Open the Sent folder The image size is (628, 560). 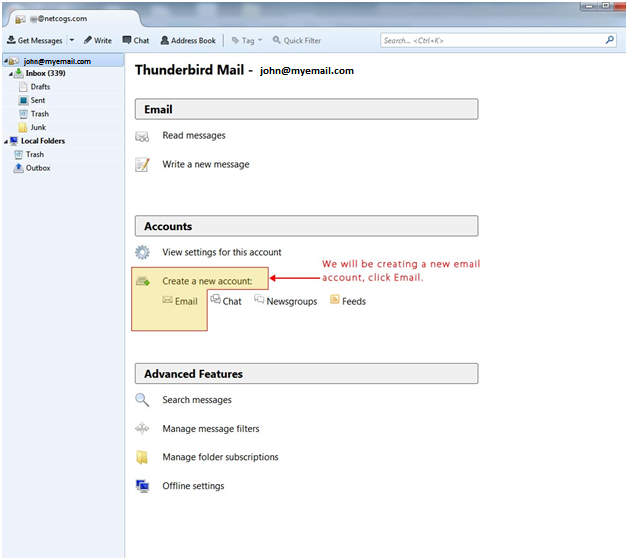point(37,101)
